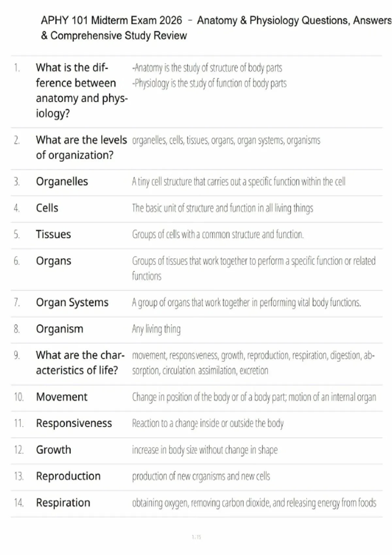The height and width of the screenshot is (556, 392).
Task: Click 'increase in body size' definition text
Action: click(205, 450)
